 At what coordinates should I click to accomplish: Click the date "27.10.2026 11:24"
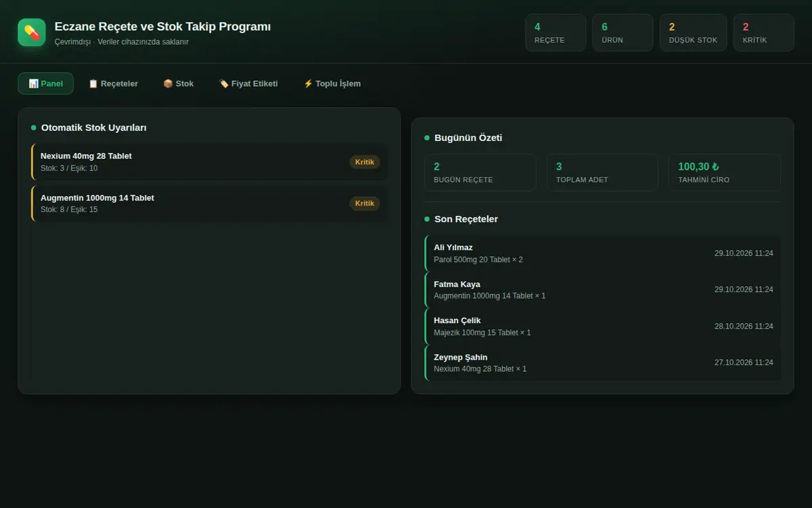[x=744, y=363]
